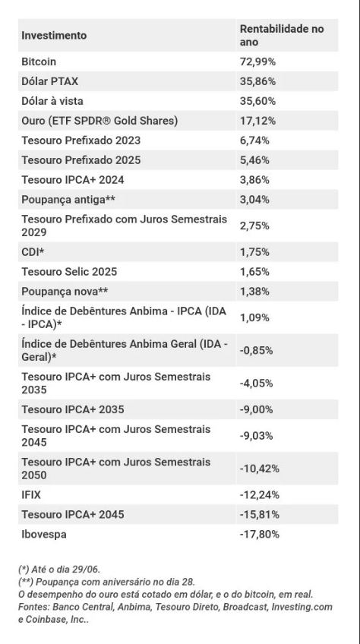Select the CDI row
360x644 pixels.
(x=178, y=252)
